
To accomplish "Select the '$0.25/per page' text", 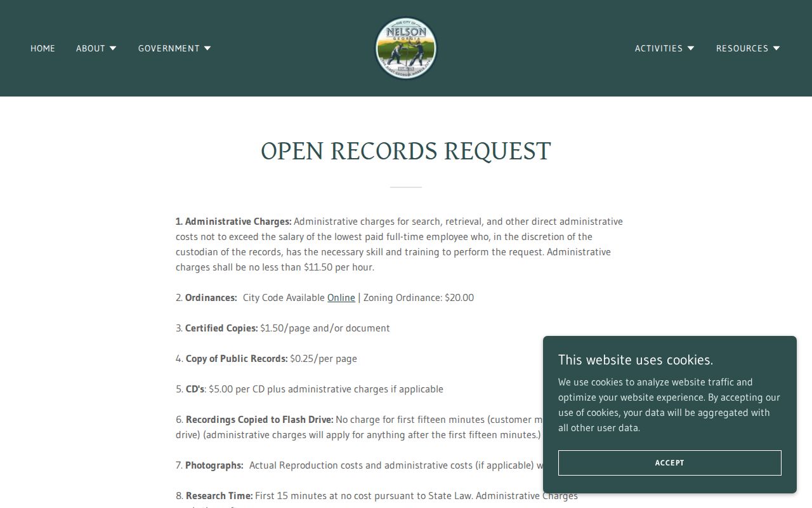I will (x=324, y=359).
